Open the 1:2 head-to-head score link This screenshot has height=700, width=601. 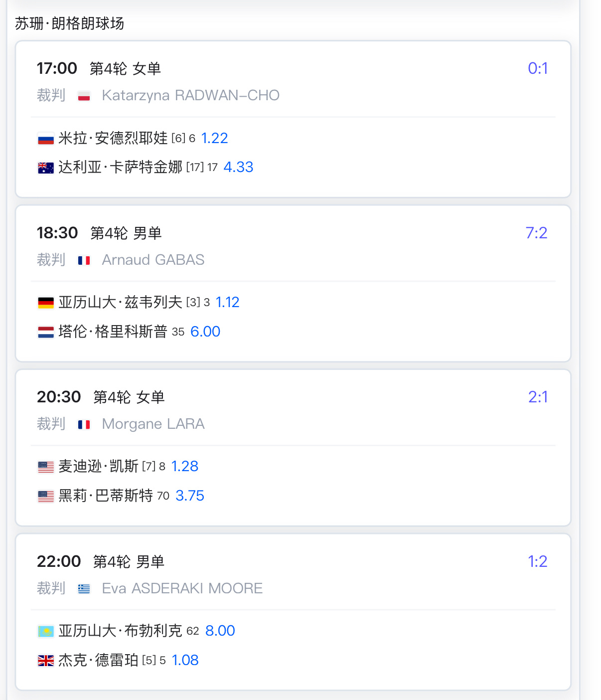click(537, 561)
